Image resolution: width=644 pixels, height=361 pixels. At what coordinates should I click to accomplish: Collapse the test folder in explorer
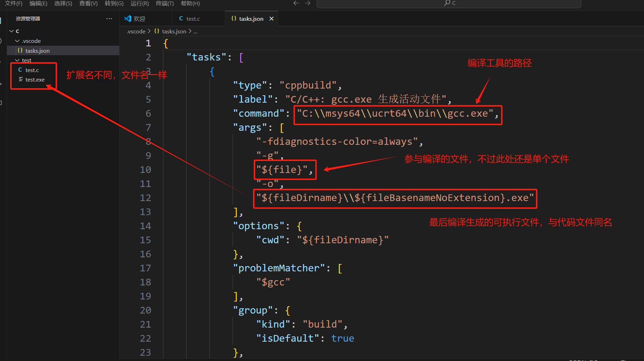[x=17, y=60]
